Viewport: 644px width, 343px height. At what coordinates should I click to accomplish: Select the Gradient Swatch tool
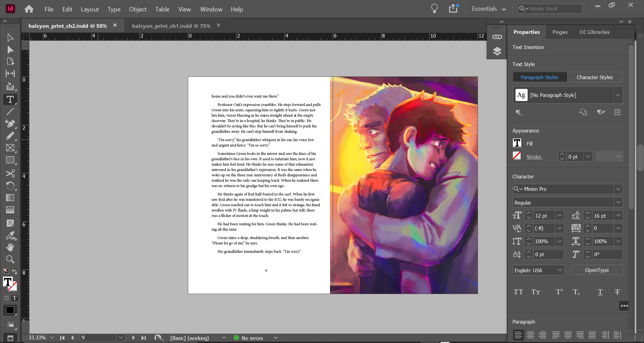pyautogui.click(x=10, y=198)
